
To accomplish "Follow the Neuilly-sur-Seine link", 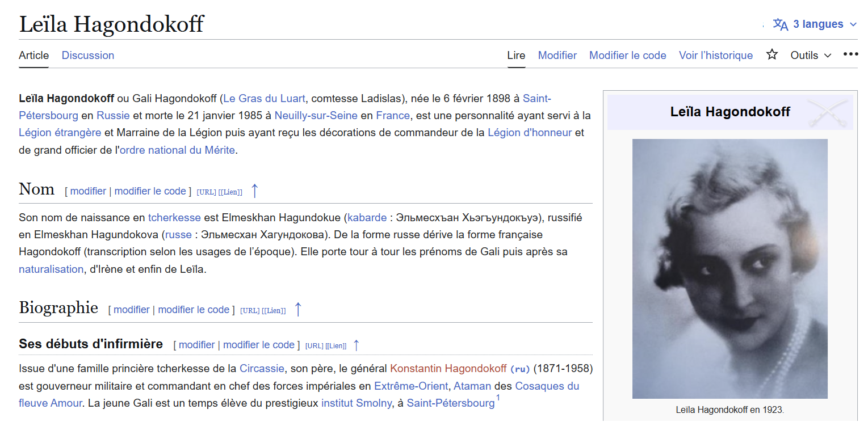I will (316, 116).
